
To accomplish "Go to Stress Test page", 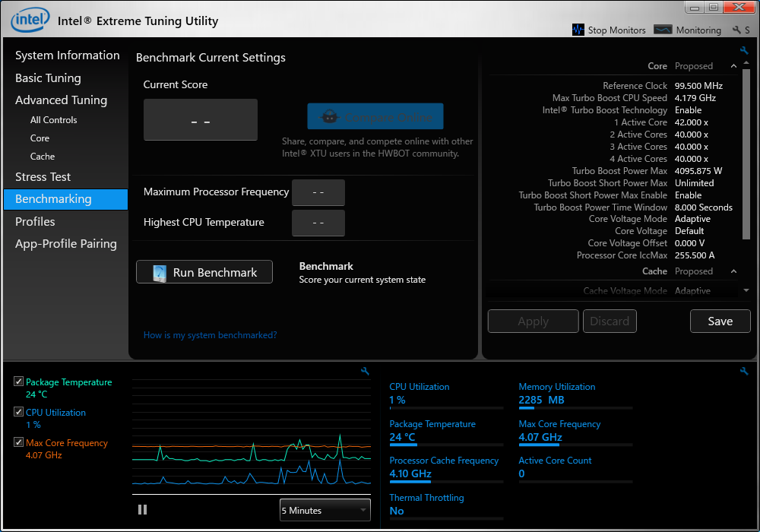I will pos(43,177).
